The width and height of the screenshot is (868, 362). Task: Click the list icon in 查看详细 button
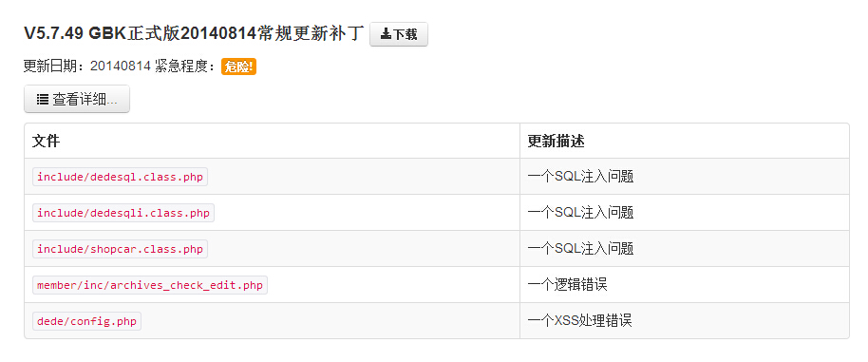pos(42,100)
